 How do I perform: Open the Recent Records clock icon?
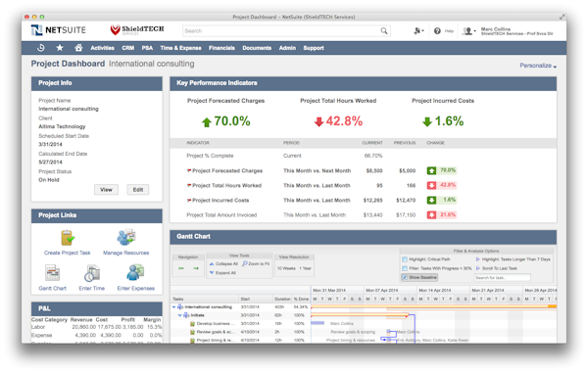[41, 48]
